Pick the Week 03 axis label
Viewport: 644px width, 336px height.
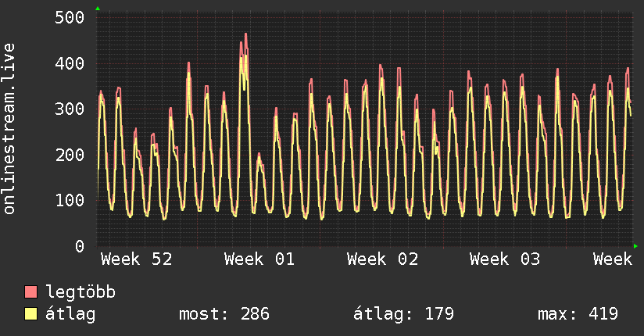505,259
